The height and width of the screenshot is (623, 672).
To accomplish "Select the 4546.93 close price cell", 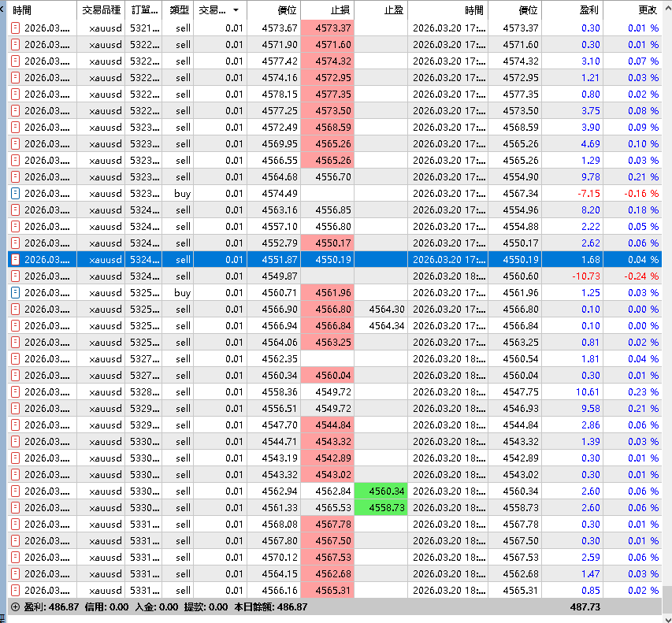I will pyautogui.click(x=515, y=409).
